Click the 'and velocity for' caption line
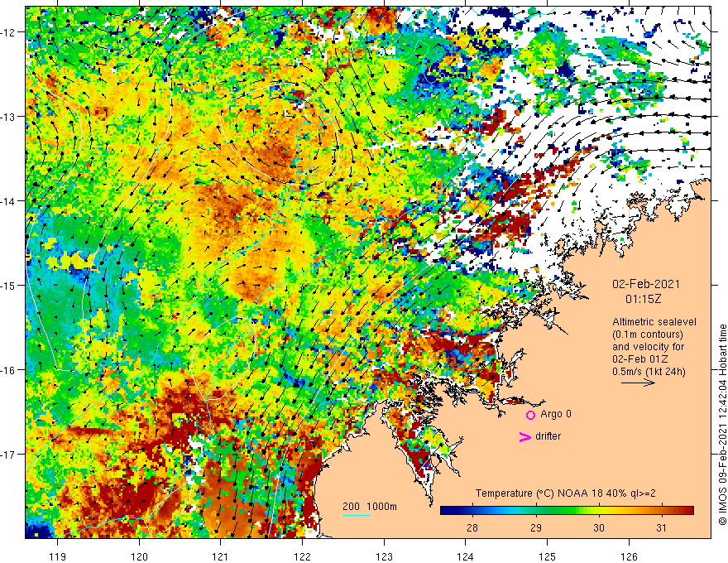 tap(648, 347)
